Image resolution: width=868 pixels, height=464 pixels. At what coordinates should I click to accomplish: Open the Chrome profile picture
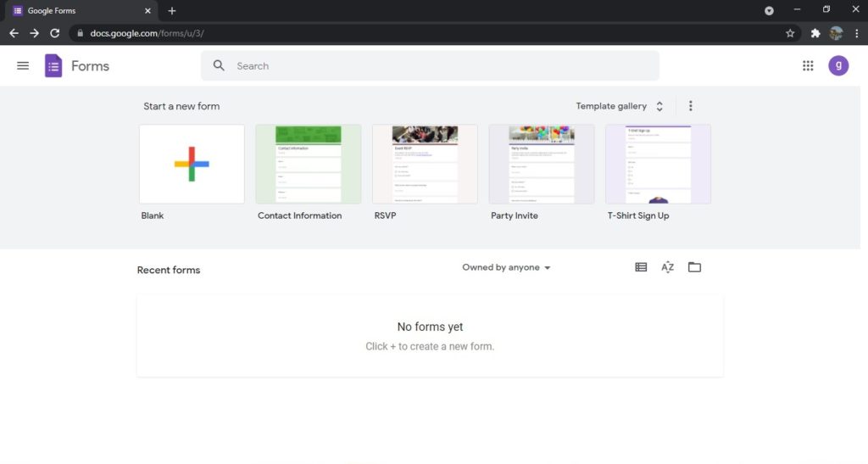click(x=836, y=33)
